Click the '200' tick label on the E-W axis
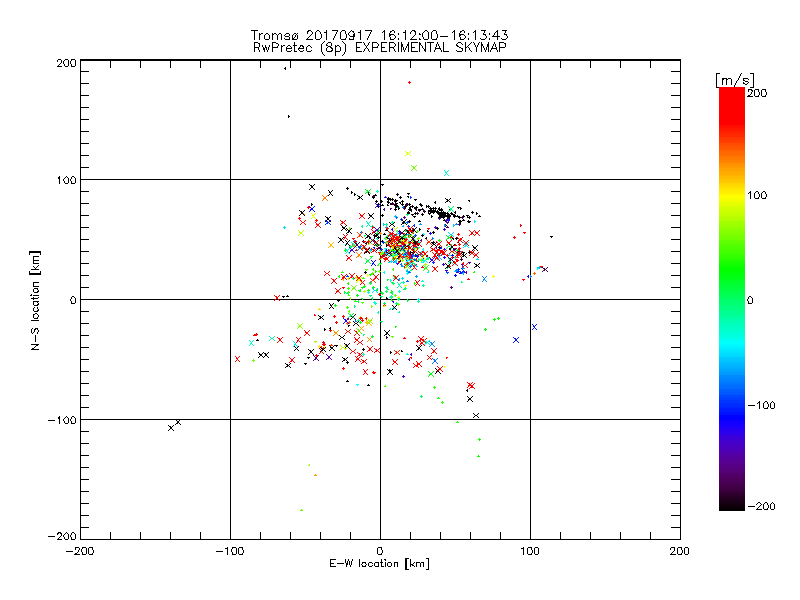This screenshot has width=800, height=600. click(x=679, y=551)
